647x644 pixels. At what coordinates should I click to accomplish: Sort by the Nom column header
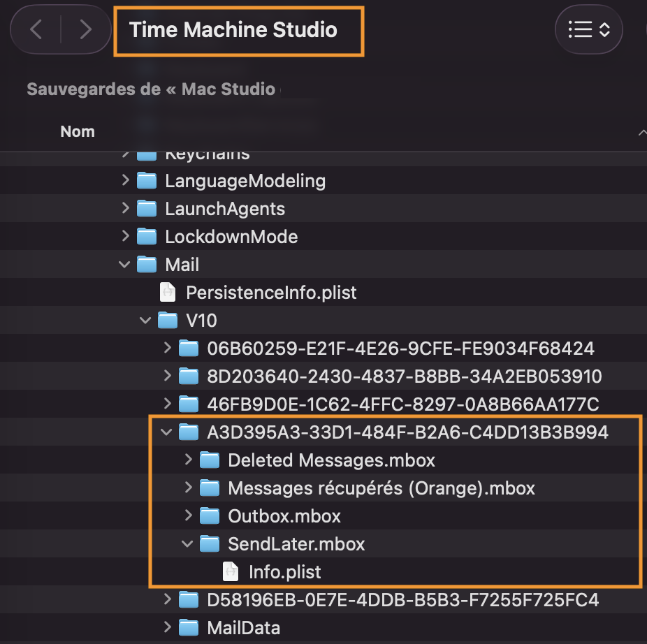78,131
